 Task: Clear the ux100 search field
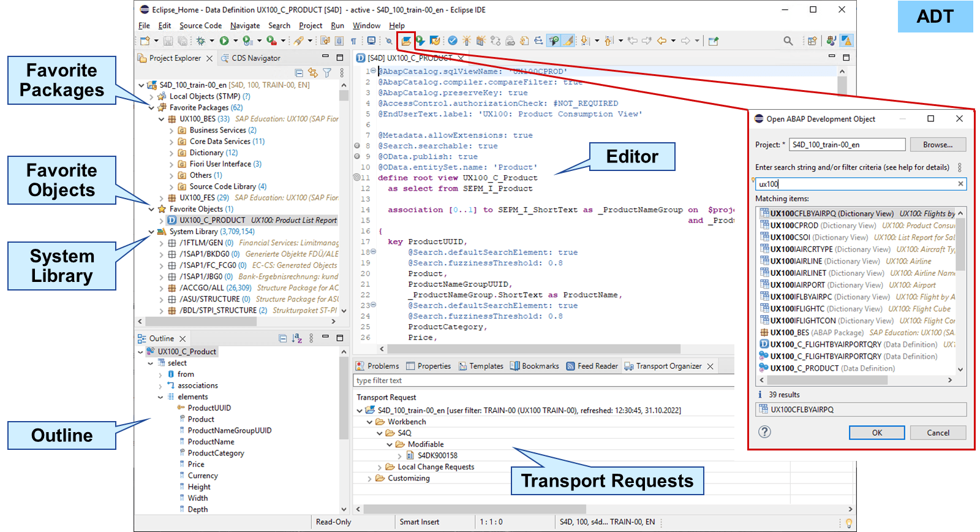point(960,184)
